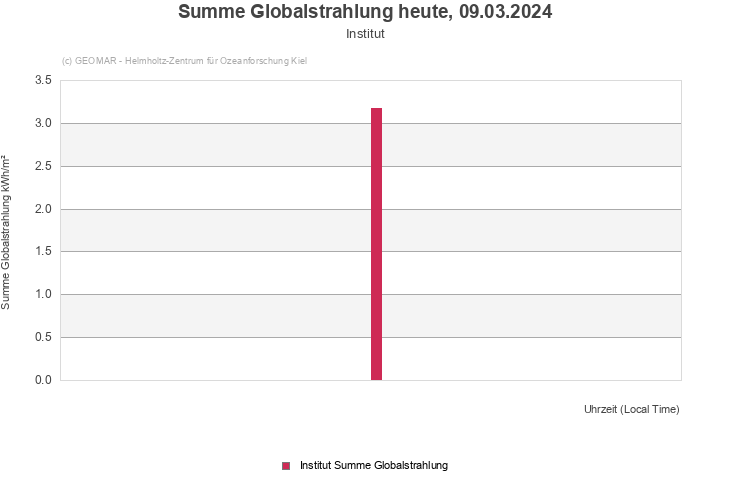
Task: Click the 2.5 y-axis tick label
Action: pos(43,166)
